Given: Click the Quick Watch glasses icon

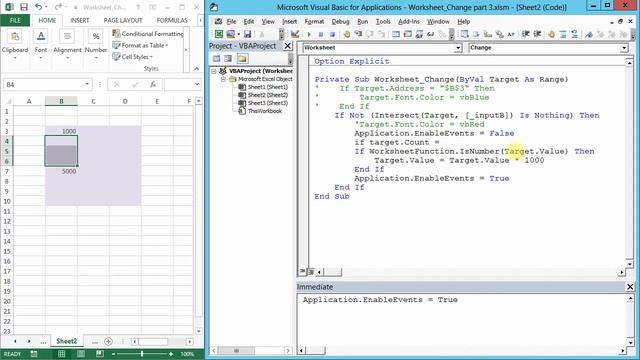Looking at the screenshot, I should coord(430,34).
